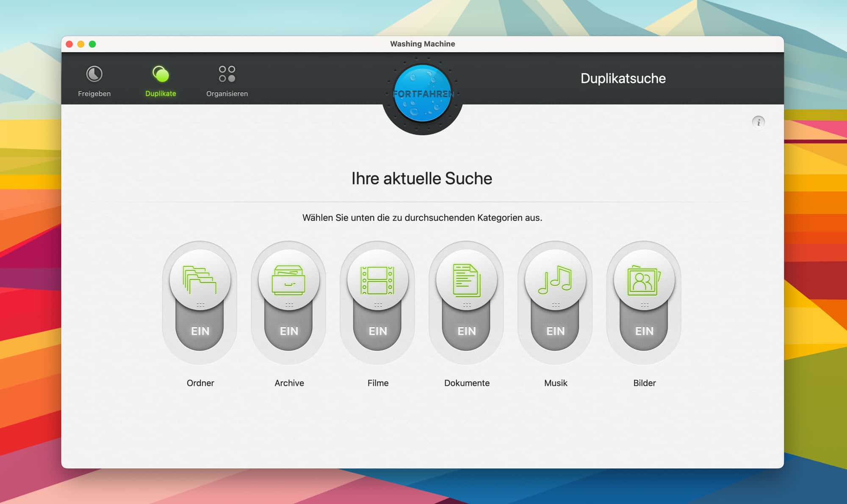Viewport: 847px width, 504px height.
Task: Click the Archive box icon
Action: [x=289, y=280]
